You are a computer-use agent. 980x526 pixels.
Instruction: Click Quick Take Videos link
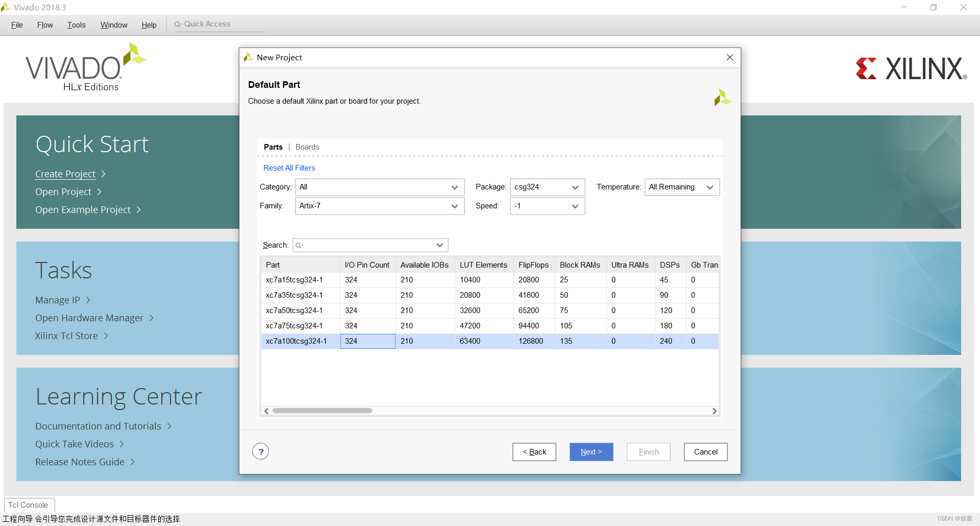75,444
